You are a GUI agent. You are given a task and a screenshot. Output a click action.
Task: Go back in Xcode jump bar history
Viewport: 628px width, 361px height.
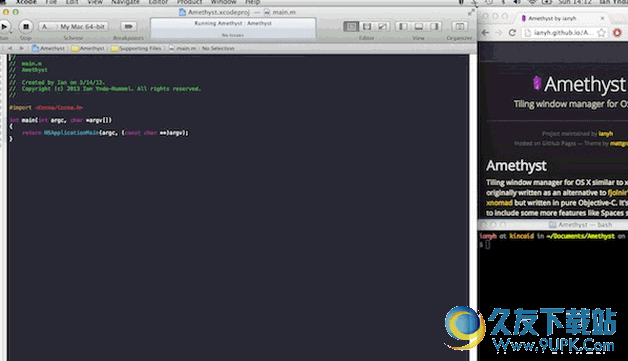click(x=10, y=48)
